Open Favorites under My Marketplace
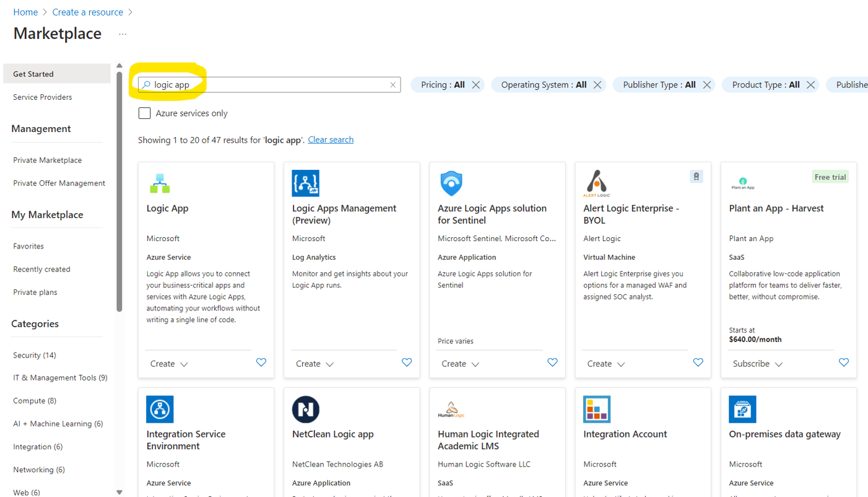 (x=28, y=246)
